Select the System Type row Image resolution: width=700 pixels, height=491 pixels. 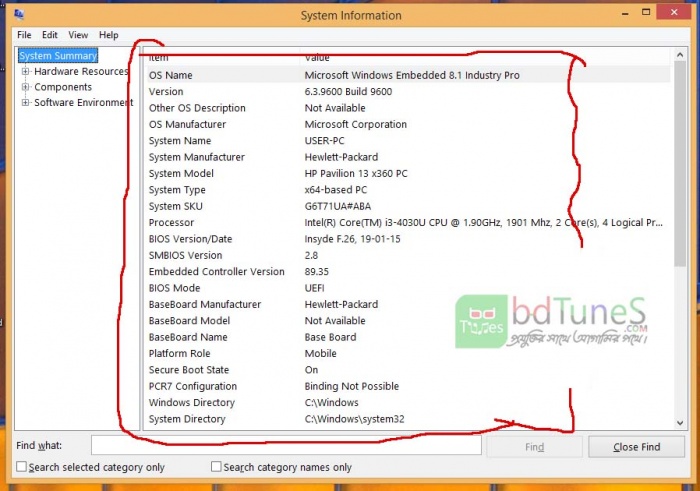407,190
